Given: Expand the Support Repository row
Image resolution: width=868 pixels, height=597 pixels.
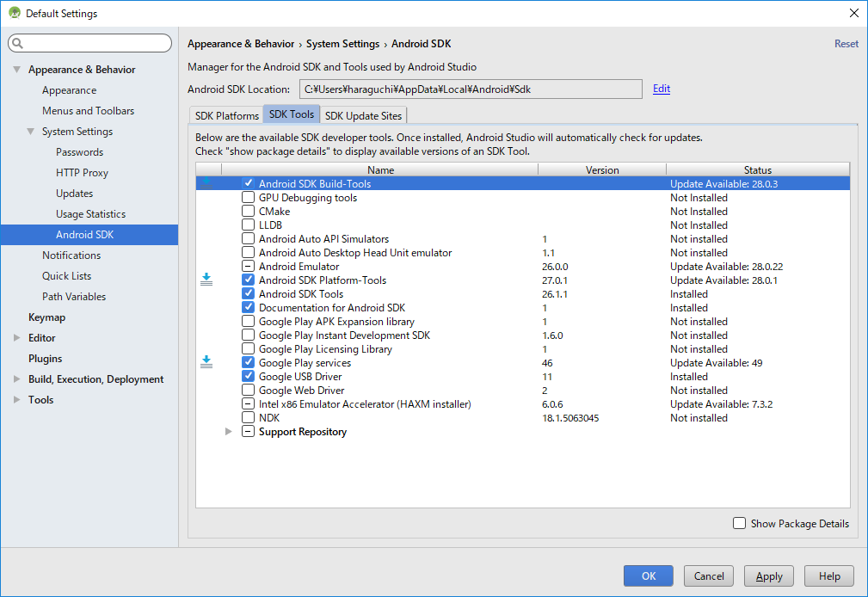Looking at the screenshot, I should coord(229,432).
